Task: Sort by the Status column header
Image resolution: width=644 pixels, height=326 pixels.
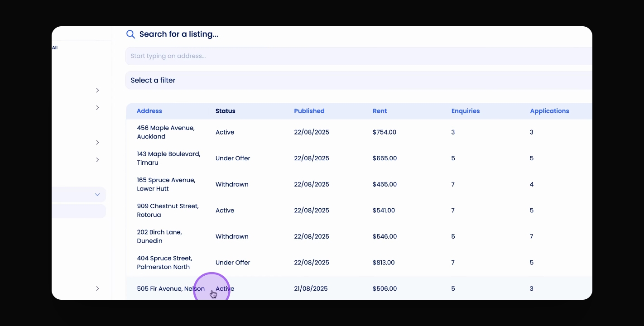Action: 225,111
